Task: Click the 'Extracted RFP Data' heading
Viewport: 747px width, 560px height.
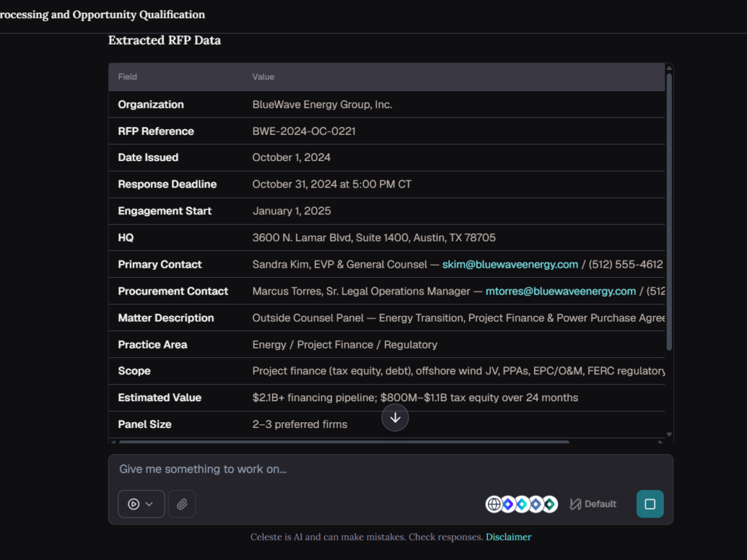Action: click(x=164, y=41)
